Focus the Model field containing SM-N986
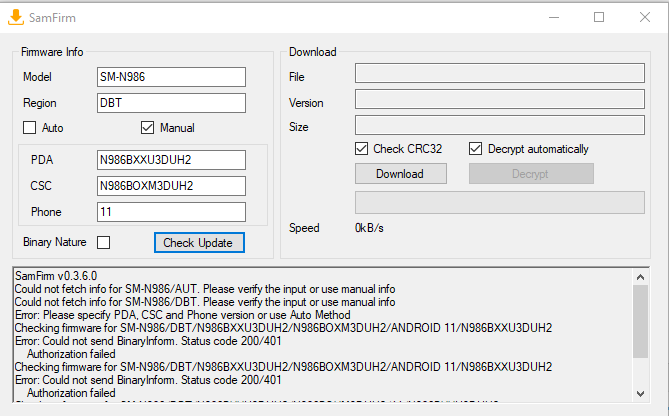This screenshot has width=669, height=416. [171, 77]
